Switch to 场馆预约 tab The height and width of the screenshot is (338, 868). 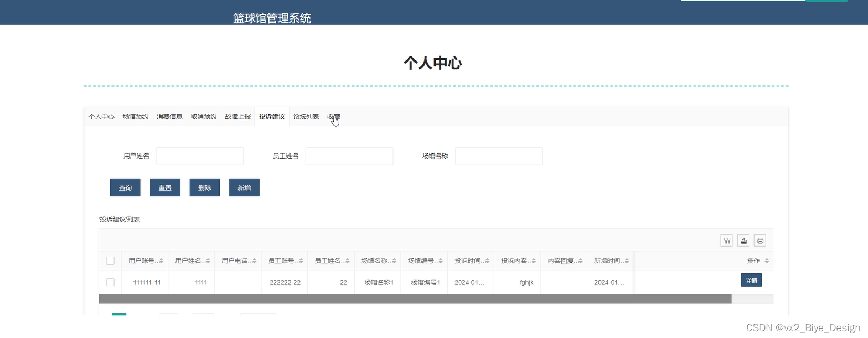(x=136, y=117)
